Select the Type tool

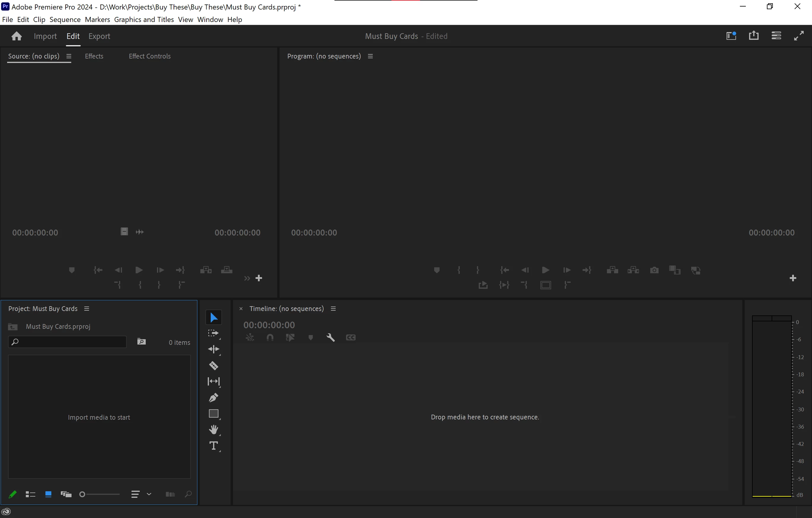point(213,446)
